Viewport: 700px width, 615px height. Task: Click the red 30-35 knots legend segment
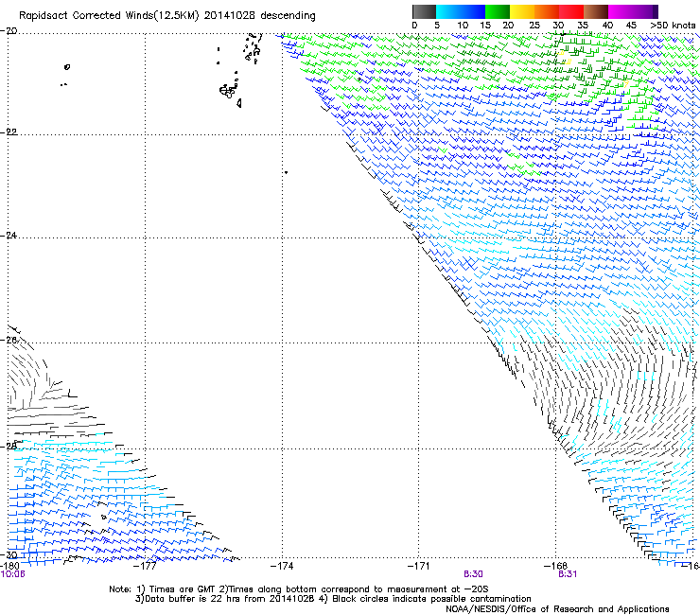571,11
